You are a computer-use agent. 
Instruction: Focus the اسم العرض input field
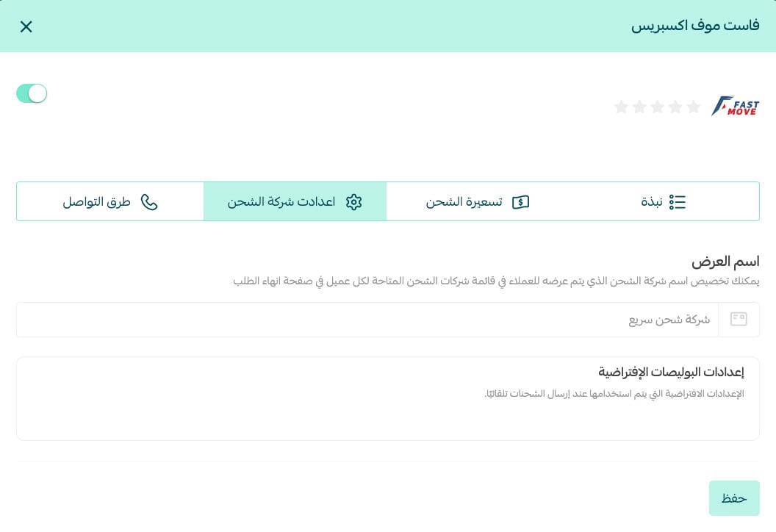[x=367, y=320]
